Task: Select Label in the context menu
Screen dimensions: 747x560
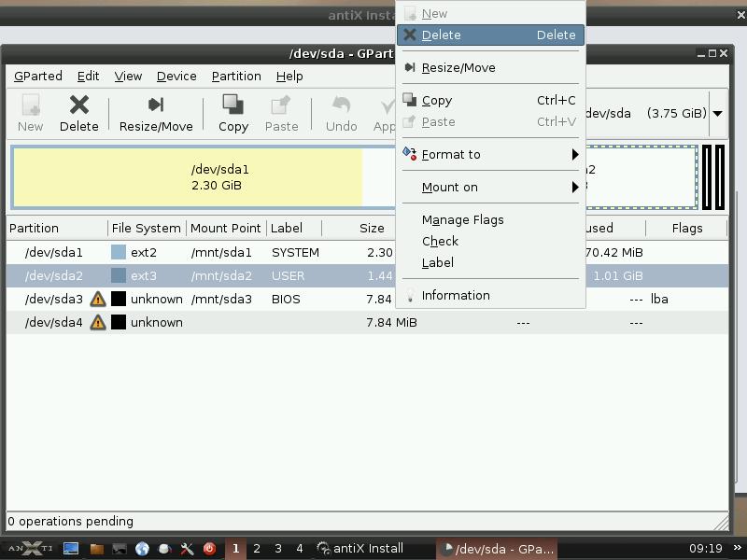Action: 490,262
